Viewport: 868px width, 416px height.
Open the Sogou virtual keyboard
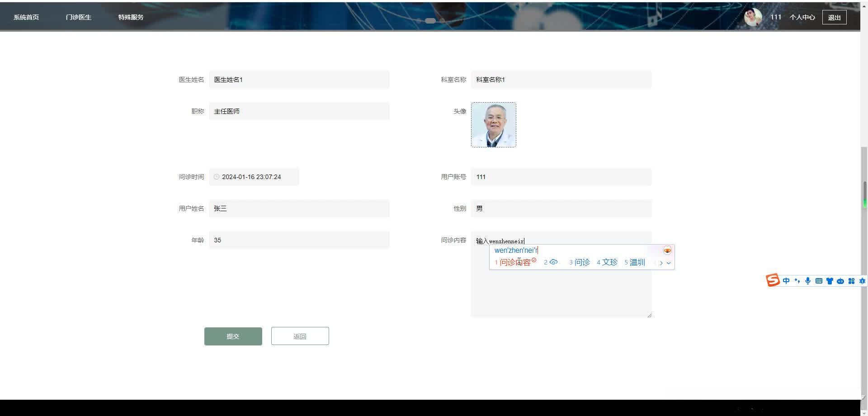coord(819,281)
